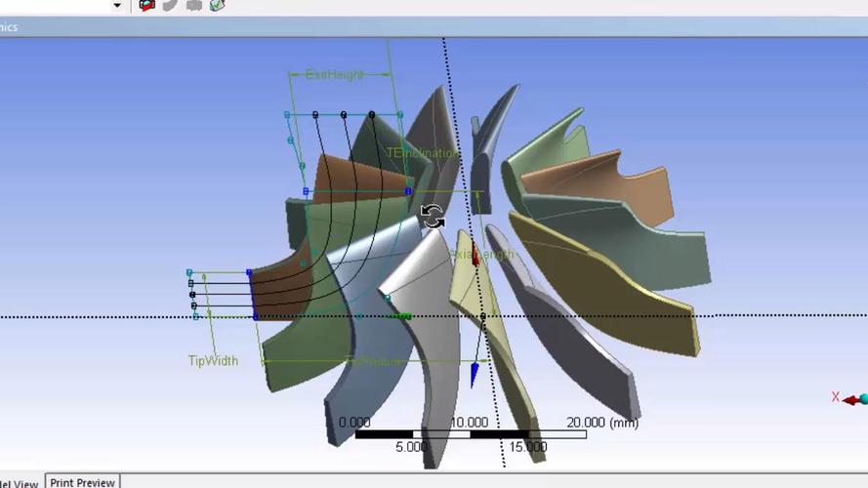
Task: Click the red X axis arrow of the triad
Action: click(x=849, y=400)
